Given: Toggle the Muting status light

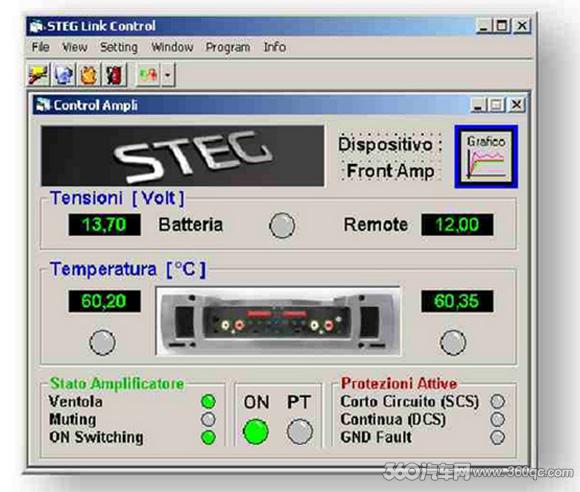Looking at the screenshot, I should pos(208,419).
